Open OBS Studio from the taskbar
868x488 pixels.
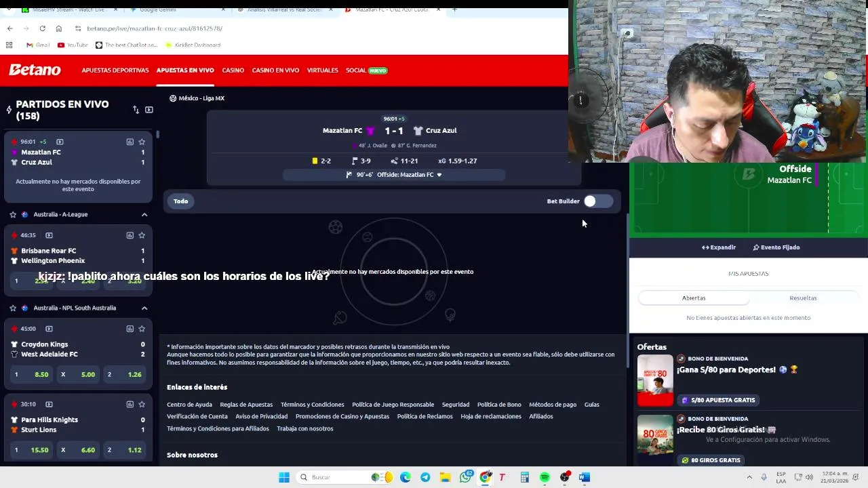pyautogui.click(x=564, y=477)
